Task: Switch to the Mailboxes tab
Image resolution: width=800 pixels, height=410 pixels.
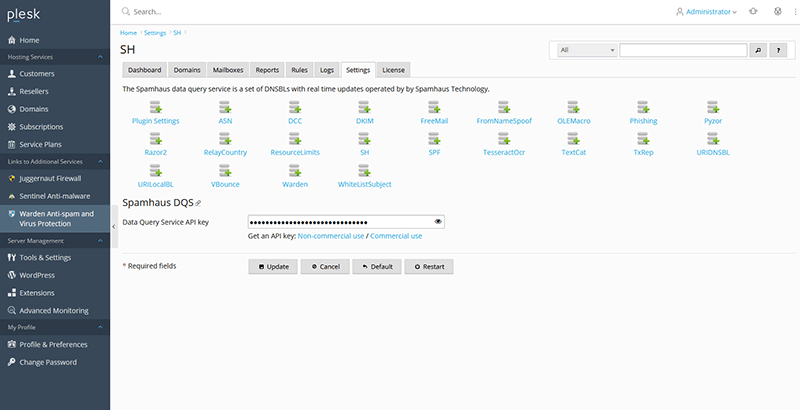Action: (x=227, y=70)
